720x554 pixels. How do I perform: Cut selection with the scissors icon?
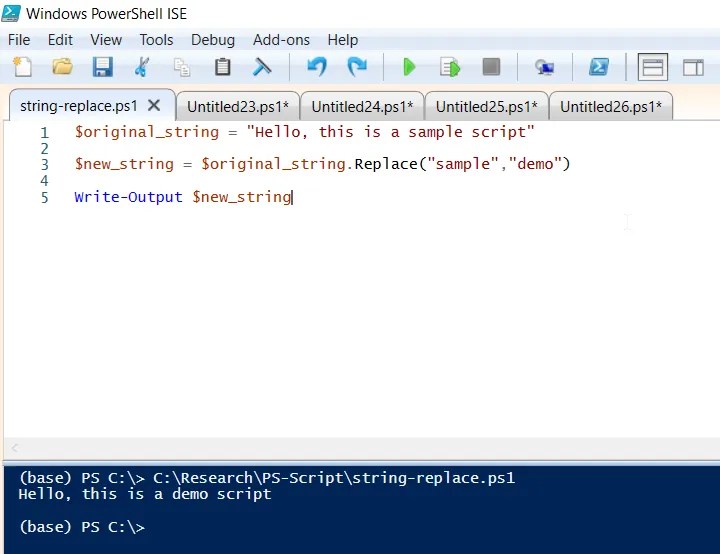[142, 67]
